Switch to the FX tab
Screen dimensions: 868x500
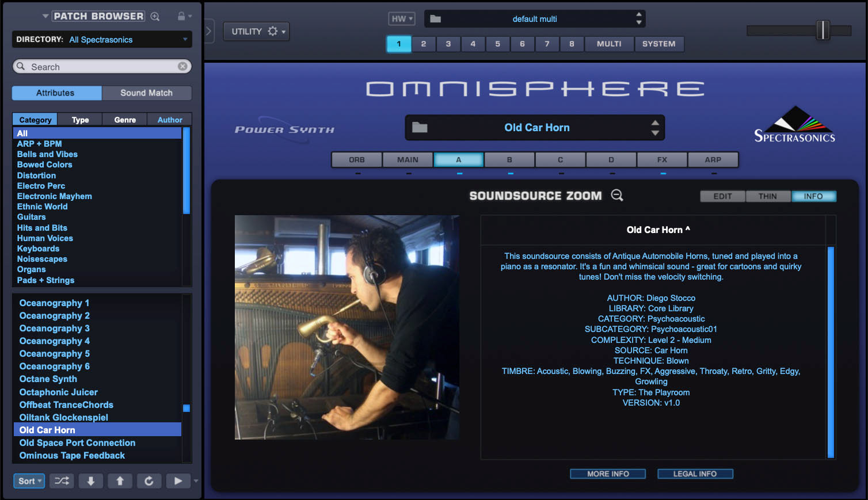[x=662, y=159]
